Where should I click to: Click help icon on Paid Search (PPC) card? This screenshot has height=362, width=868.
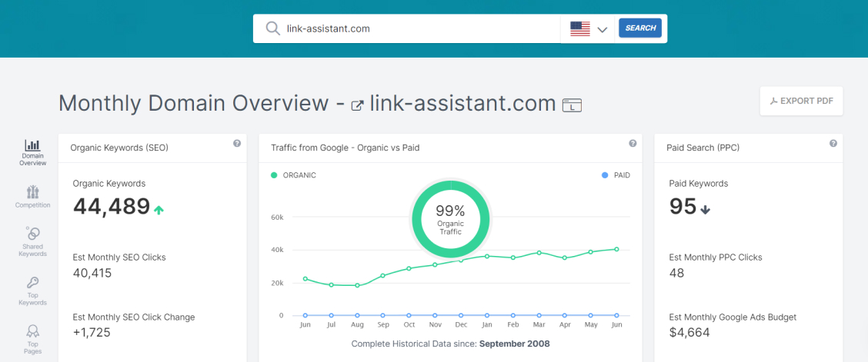833,143
